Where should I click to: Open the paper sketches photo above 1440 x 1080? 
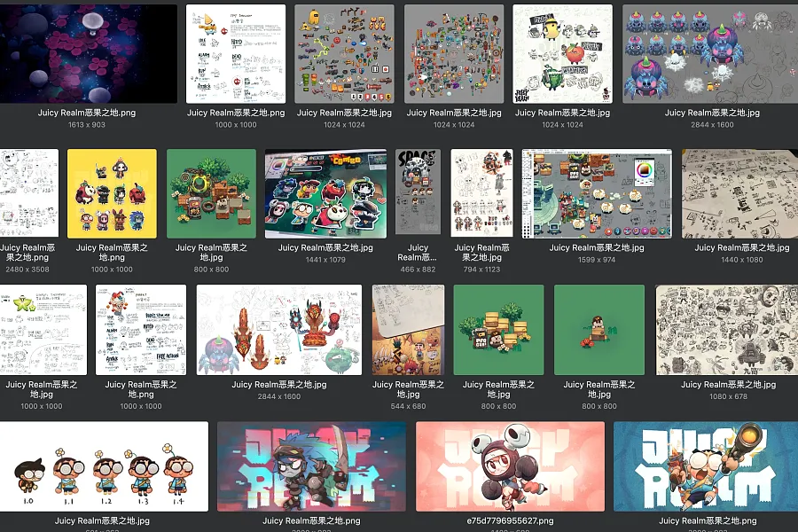[740, 193]
